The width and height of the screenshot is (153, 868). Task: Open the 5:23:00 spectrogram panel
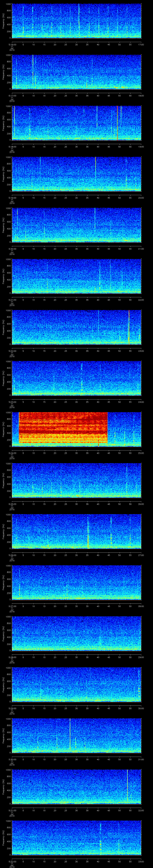[x=76, y=378]
